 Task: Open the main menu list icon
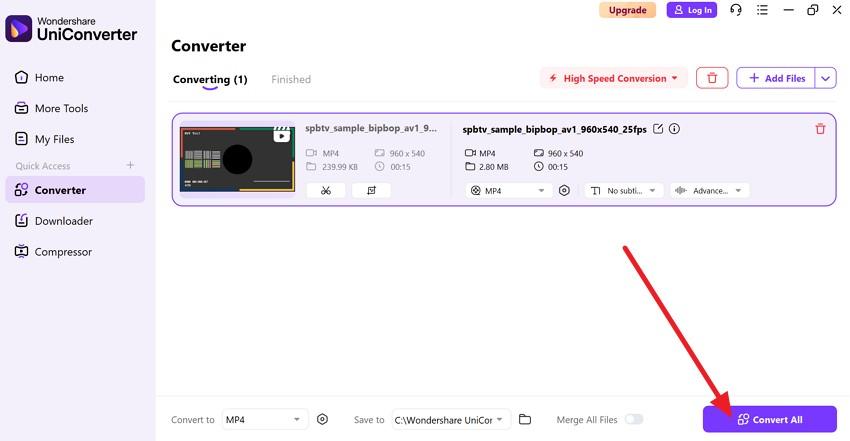[762, 10]
